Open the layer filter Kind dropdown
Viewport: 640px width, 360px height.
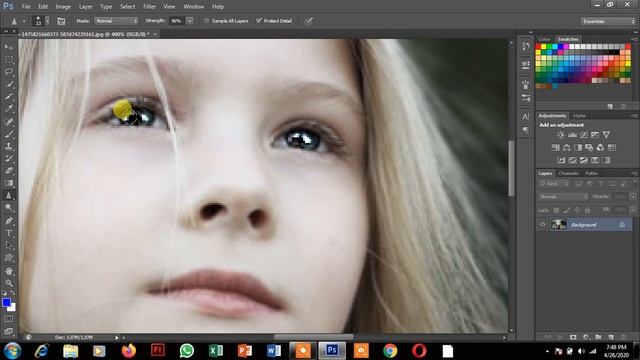tap(554, 184)
